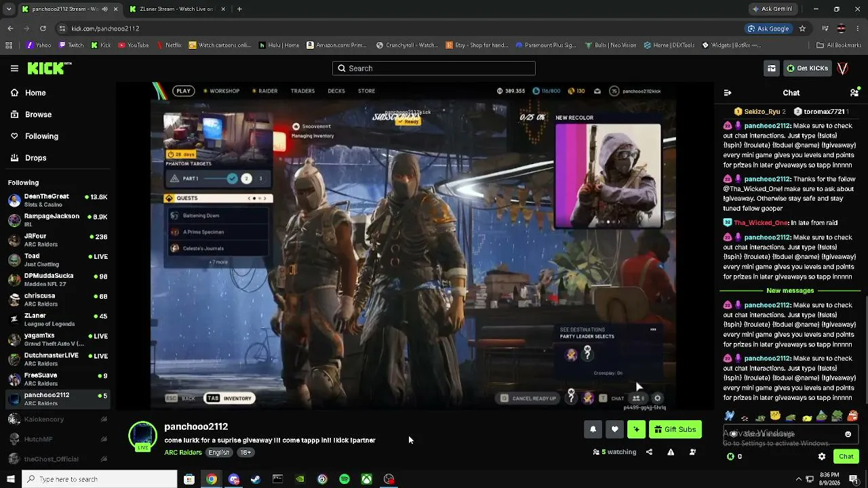
Task: Click the English language tag
Action: click(219, 453)
